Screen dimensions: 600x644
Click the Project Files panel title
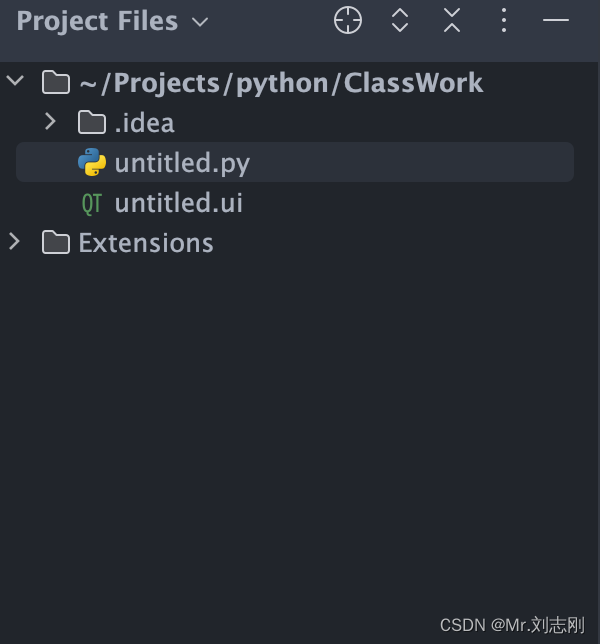[97, 21]
